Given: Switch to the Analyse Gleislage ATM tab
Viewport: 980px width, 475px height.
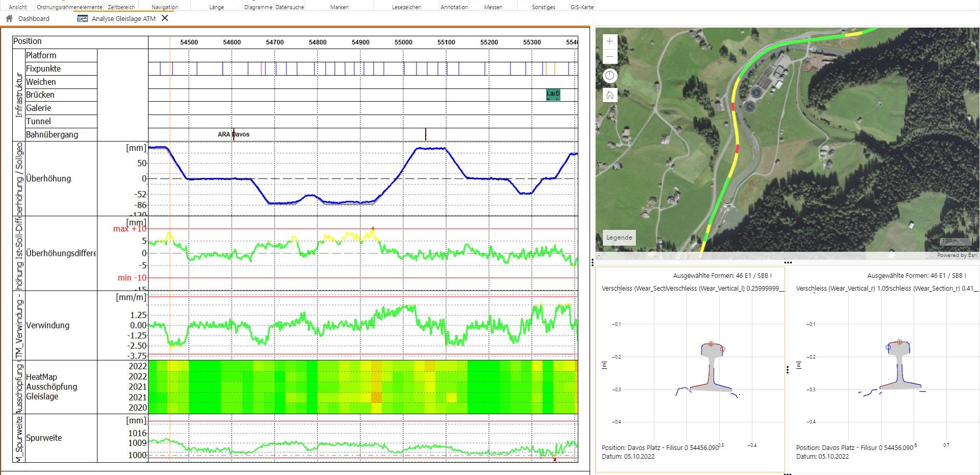Looking at the screenshot, I should coord(124,18).
